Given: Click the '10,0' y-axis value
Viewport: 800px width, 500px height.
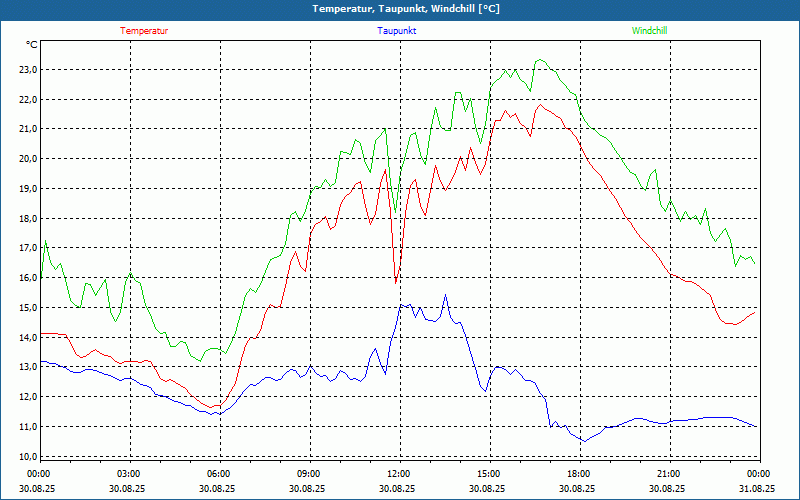Looking at the screenshot, I should [x=28, y=456].
